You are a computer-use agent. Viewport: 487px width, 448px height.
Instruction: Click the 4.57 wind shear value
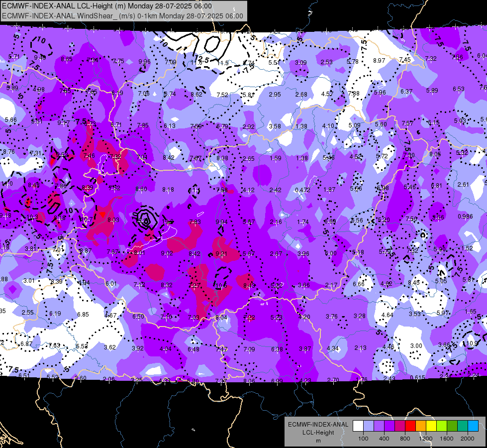pos(327,94)
